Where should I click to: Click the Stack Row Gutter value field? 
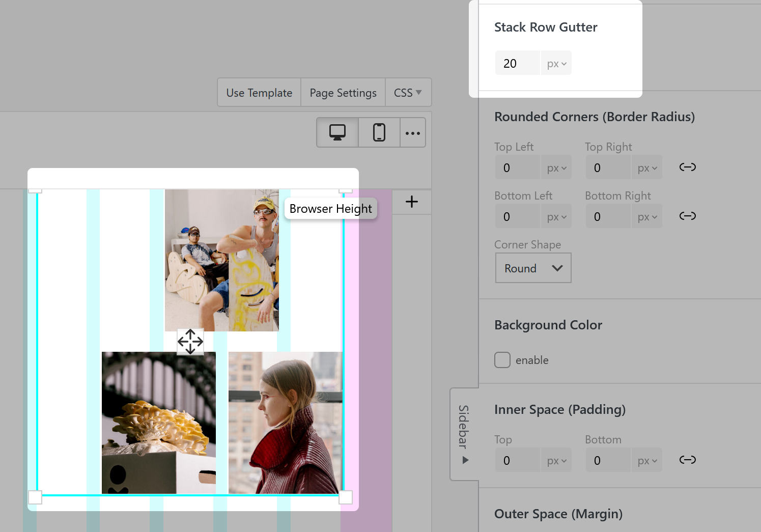(x=517, y=64)
